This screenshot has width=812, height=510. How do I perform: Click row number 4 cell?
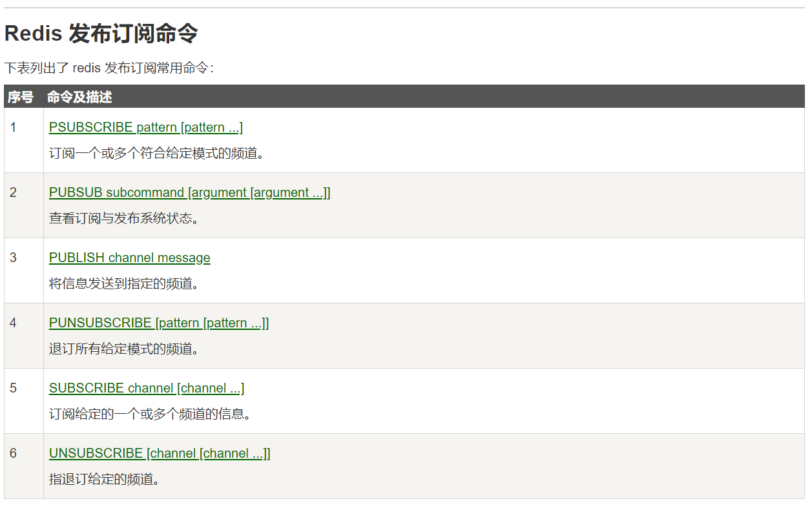(x=14, y=323)
